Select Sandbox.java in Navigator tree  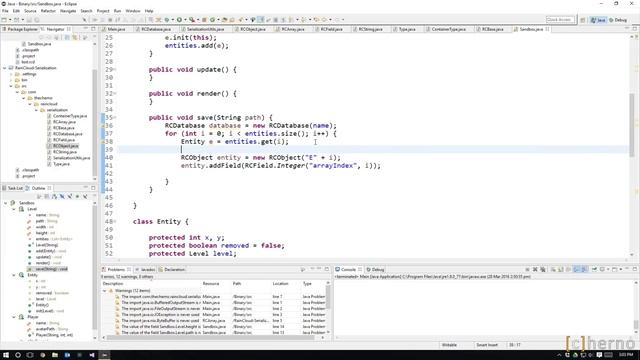(x=39, y=44)
